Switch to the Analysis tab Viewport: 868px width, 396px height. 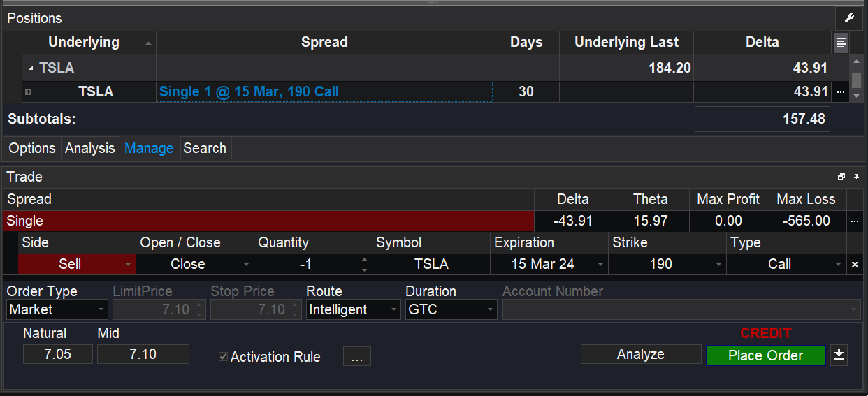[x=89, y=148]
